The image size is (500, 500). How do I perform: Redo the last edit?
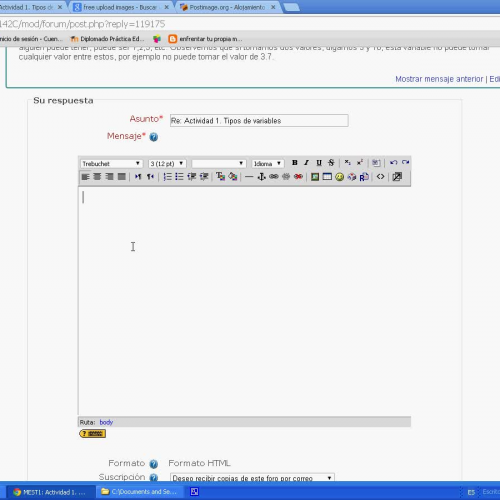[405, 163]
